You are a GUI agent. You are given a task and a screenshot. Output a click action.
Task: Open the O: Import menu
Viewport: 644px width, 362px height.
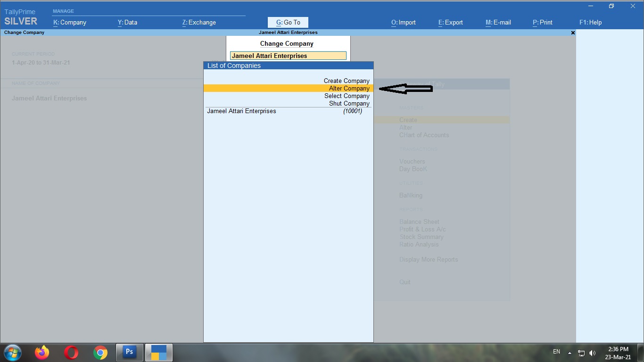point(404,22)
